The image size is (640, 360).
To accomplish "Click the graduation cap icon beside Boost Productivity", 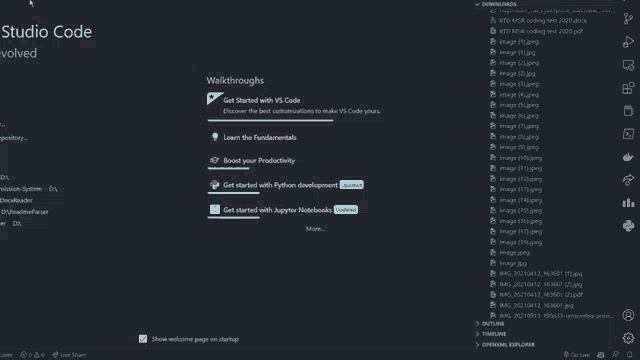I will click(x=215, y=160).
